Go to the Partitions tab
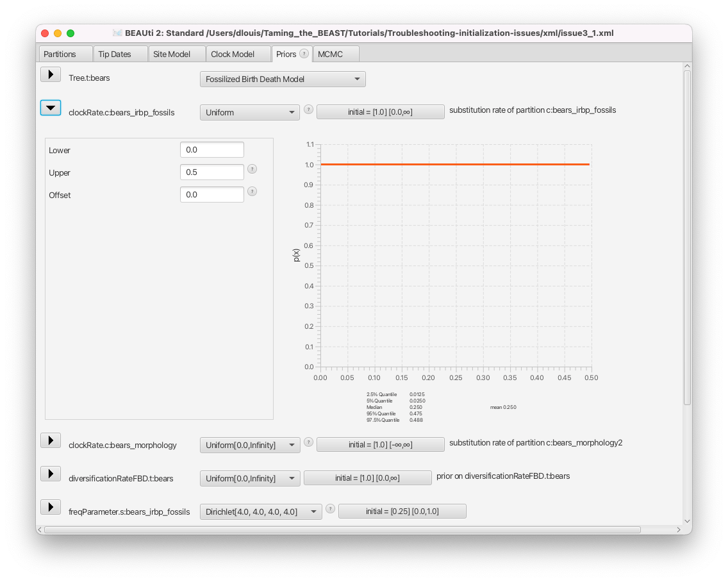Screen dimensions: 728x582 [64, 54]
